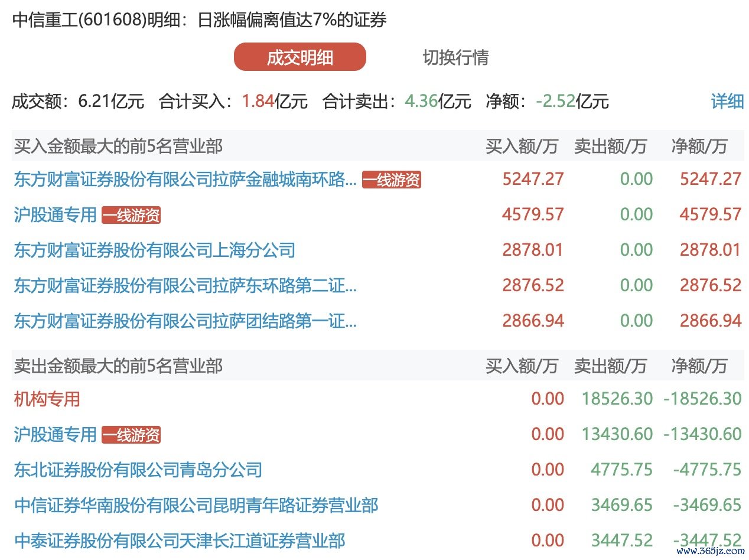Open 中信证券华南 昆明青年路 branch link
The width and height of the screenshot is (749, 560).
[196, 506]
